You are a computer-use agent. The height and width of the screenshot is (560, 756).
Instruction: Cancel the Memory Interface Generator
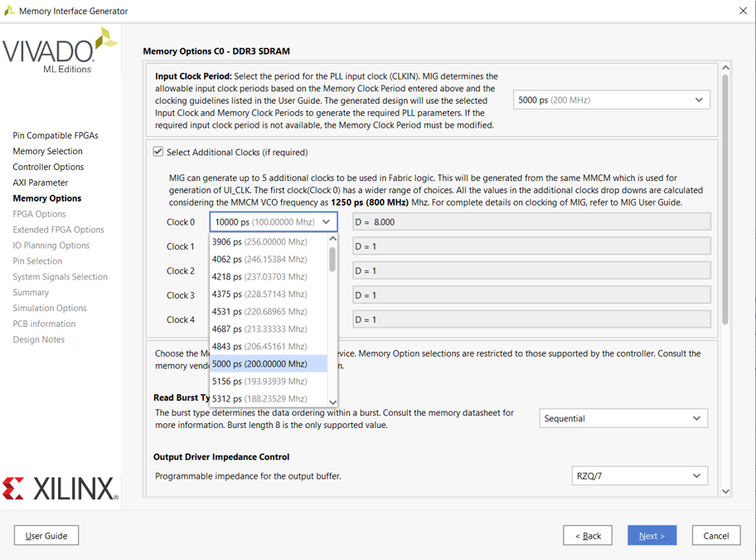click(x=716, y=535)
